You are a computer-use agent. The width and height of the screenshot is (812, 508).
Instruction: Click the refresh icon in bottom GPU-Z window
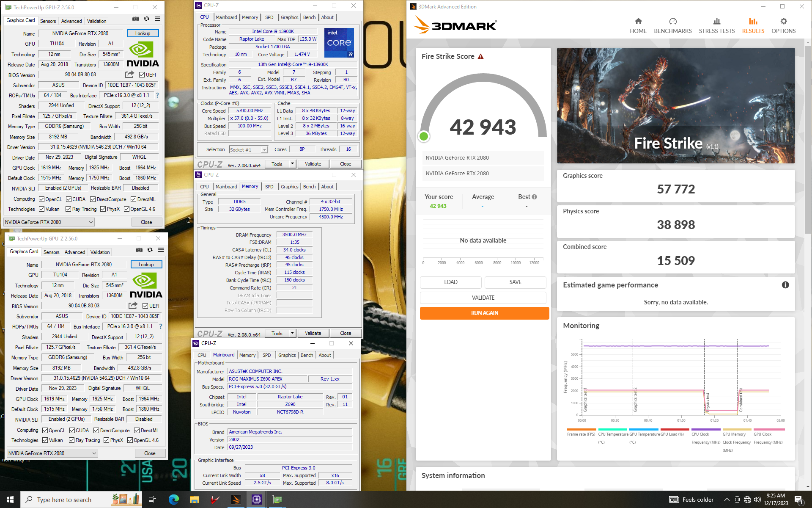tap(150, 250)
